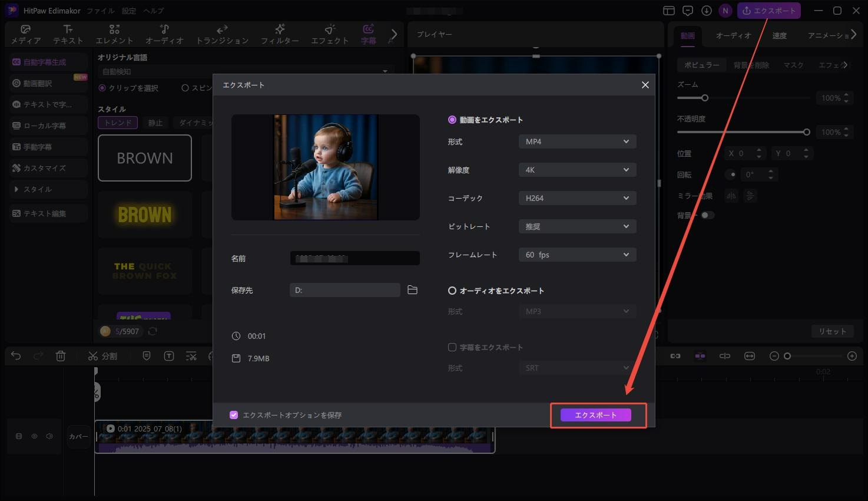The image size is (868, 501).
Task: Click the undo arrow in timeline toolbar
Action: [16, 356]
